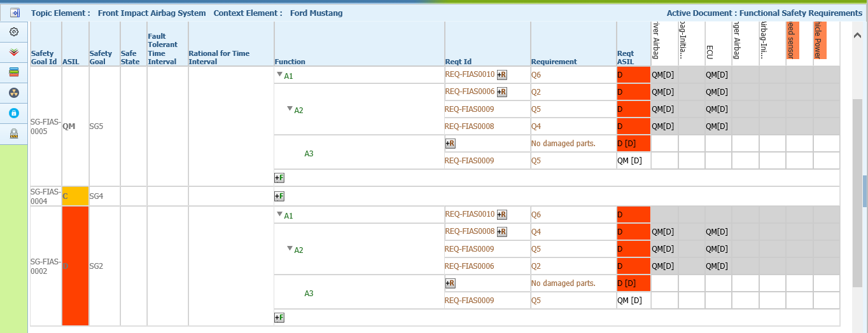This screenshot has height=333, width=868.
Task: Click the Reqt ASIL column header
Action: (626, 57)
